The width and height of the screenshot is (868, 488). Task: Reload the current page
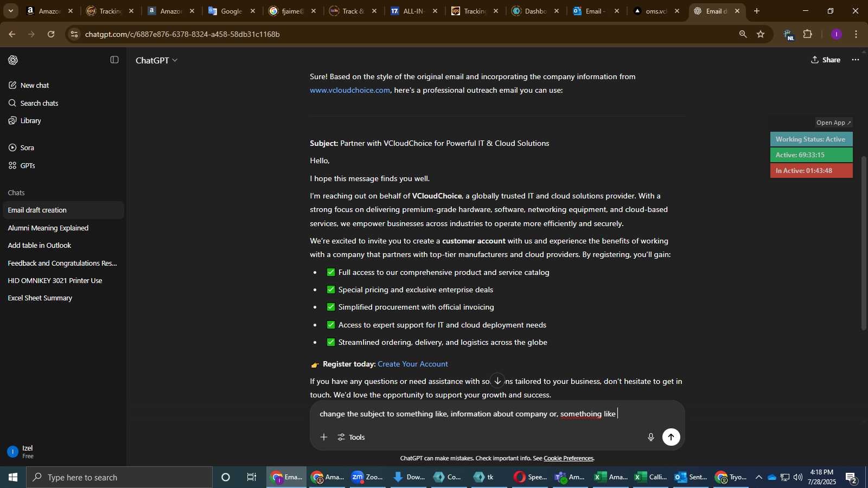click(x=51, y=34)
